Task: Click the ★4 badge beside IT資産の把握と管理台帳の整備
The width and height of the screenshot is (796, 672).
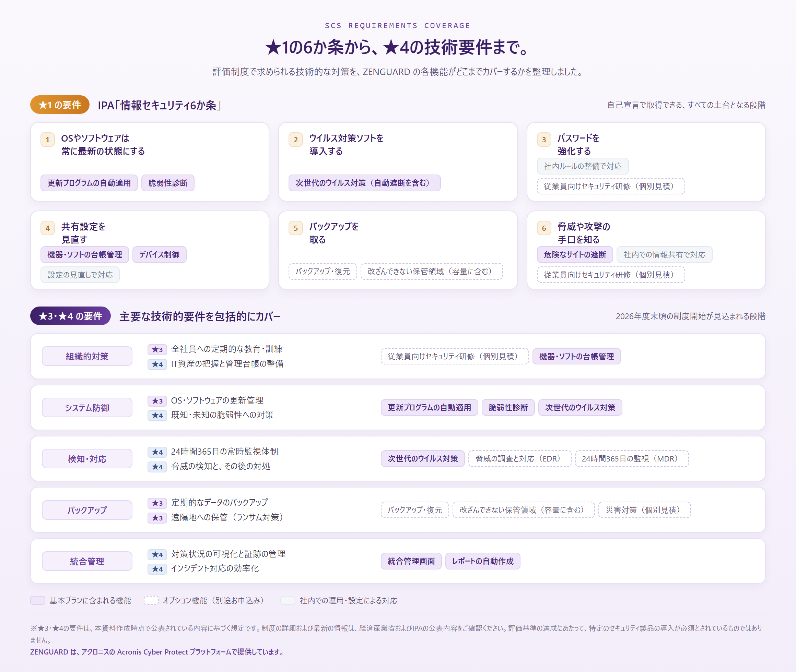Action: click(157, 364)
